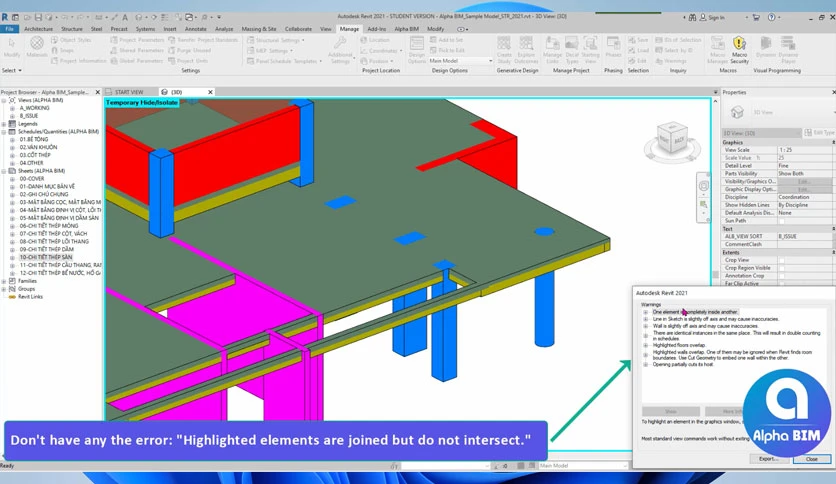Image resolution: width=836 pixels, height=484 pixels.
Task: Open the Select dropdown under Modify
Action: [12, 70]
